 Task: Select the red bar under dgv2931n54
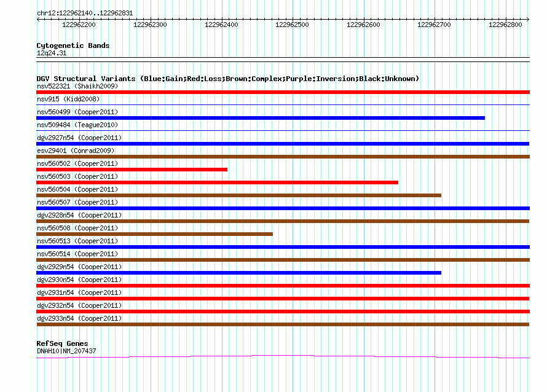283,299
